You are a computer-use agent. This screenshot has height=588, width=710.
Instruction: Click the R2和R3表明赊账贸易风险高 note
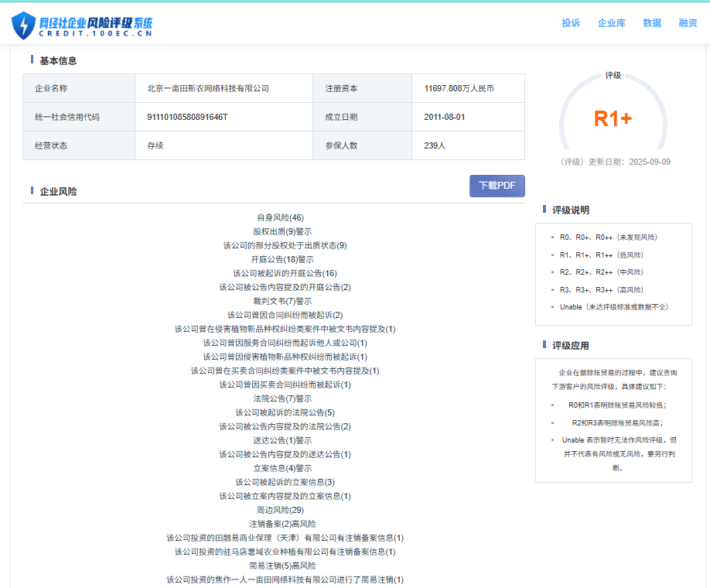tap(617, 423)
